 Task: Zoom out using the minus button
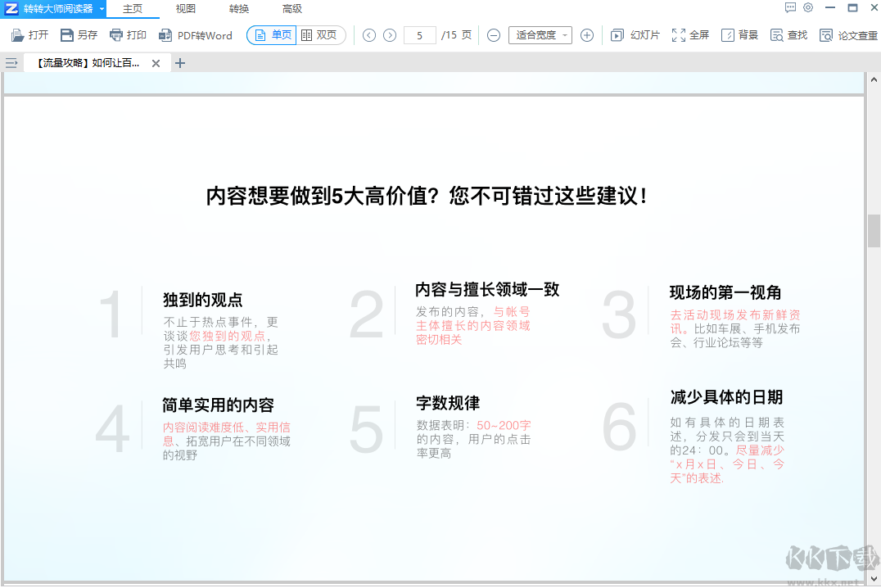click(492, 35)
